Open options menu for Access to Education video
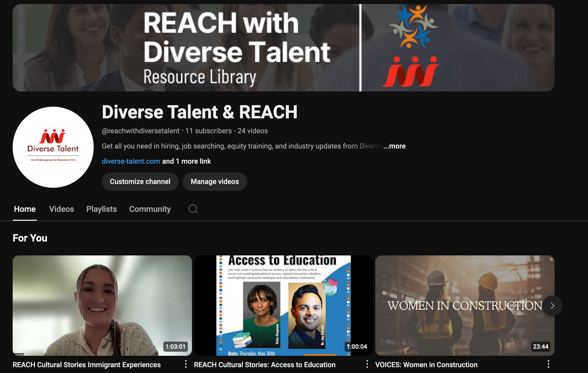Image resolution: width=588 pixels, height=373 pixels. click(367, 364)
